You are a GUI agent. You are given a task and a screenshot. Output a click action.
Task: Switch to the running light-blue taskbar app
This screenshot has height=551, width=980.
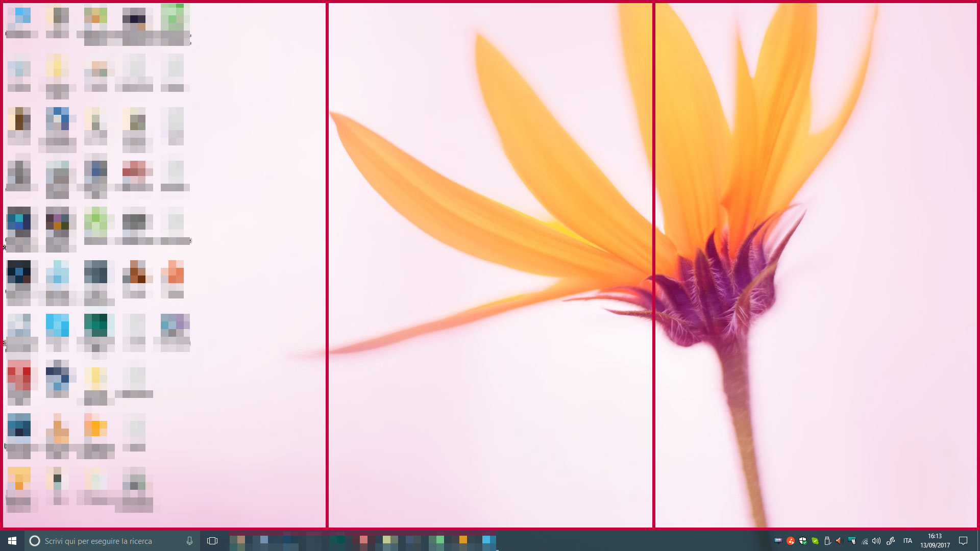pyautogui.click(x=489, y=541)
